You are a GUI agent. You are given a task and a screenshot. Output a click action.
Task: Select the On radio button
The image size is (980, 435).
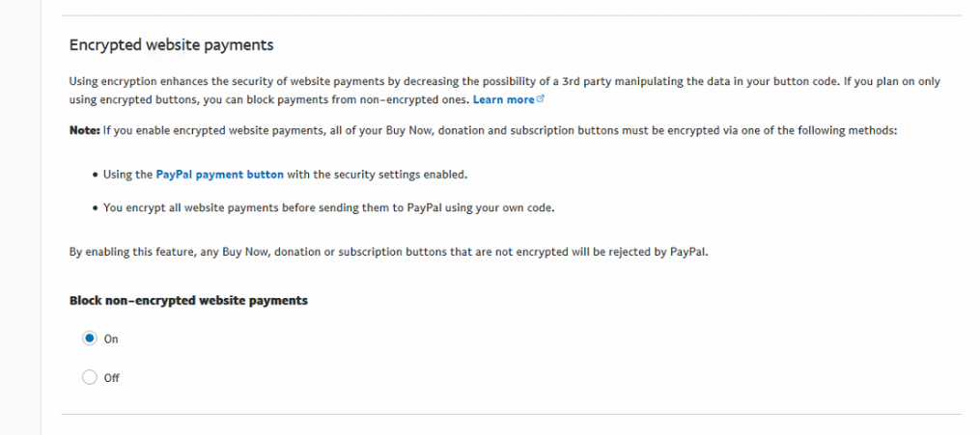pos(90,339)
